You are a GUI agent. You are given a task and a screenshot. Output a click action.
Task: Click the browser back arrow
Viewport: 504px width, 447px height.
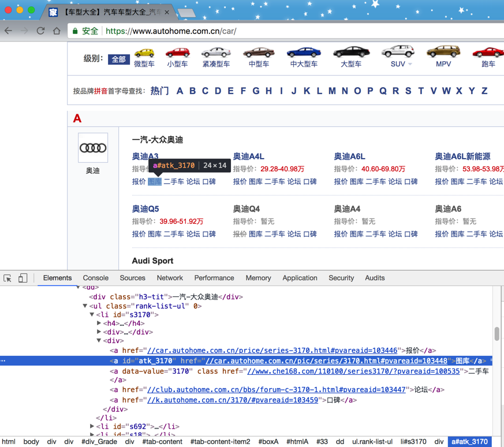click(8, 31)
